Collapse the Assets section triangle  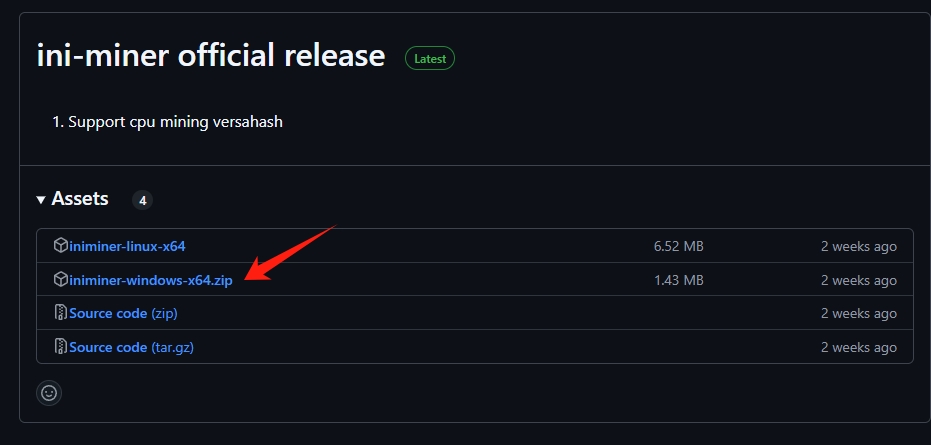click(41, 200)
